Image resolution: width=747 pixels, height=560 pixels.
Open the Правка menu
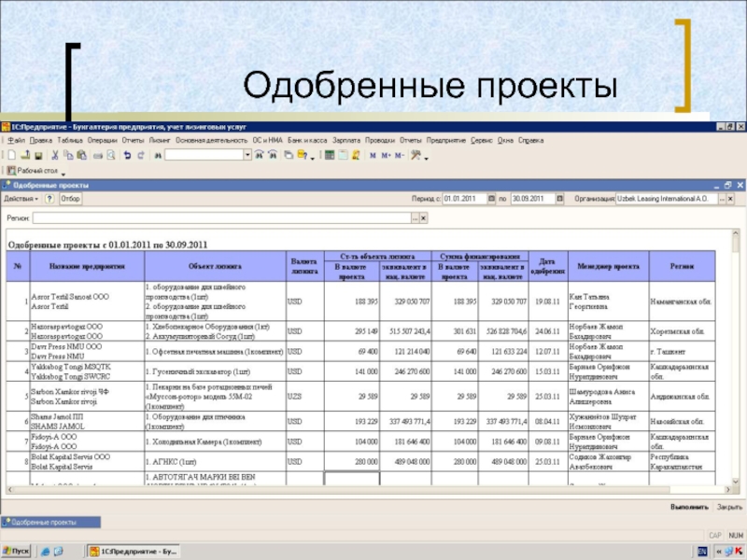click(40, 141)
